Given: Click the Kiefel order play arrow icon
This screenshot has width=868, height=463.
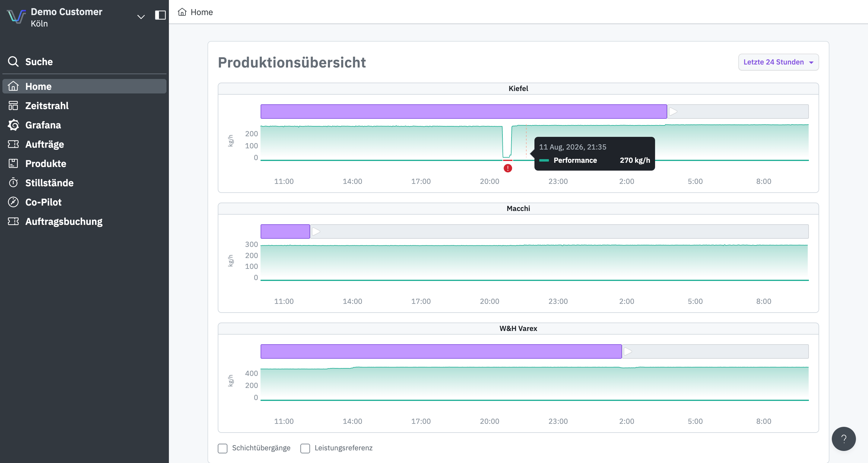Looking at the screenshot, I should point(673,112).
